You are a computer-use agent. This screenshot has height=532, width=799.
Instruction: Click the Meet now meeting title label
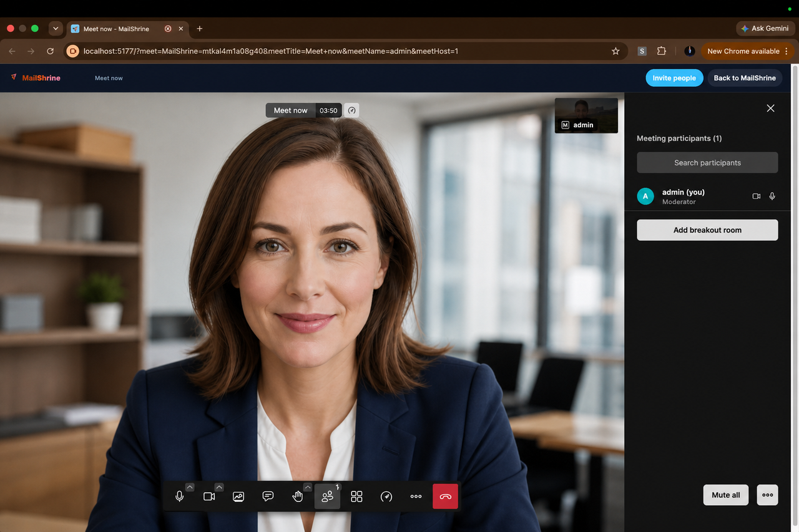pyautogui.click(x=291, y=110)
